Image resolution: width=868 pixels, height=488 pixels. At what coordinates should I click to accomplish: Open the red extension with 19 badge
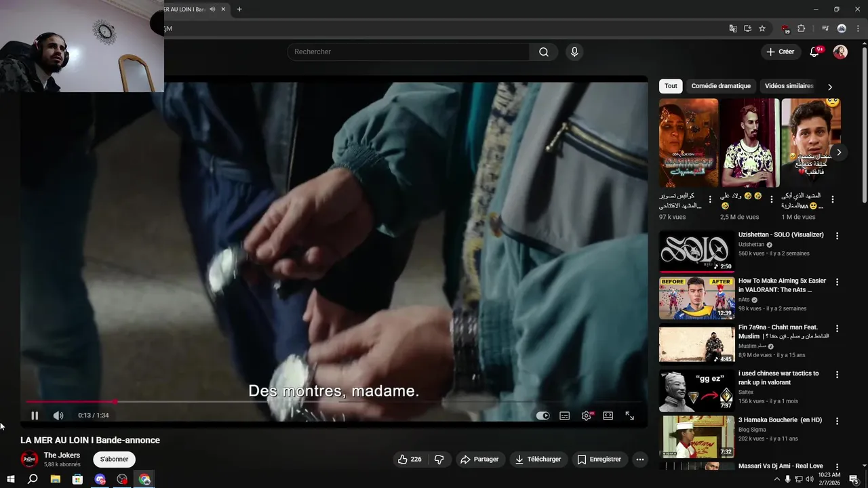pos(786,28)
